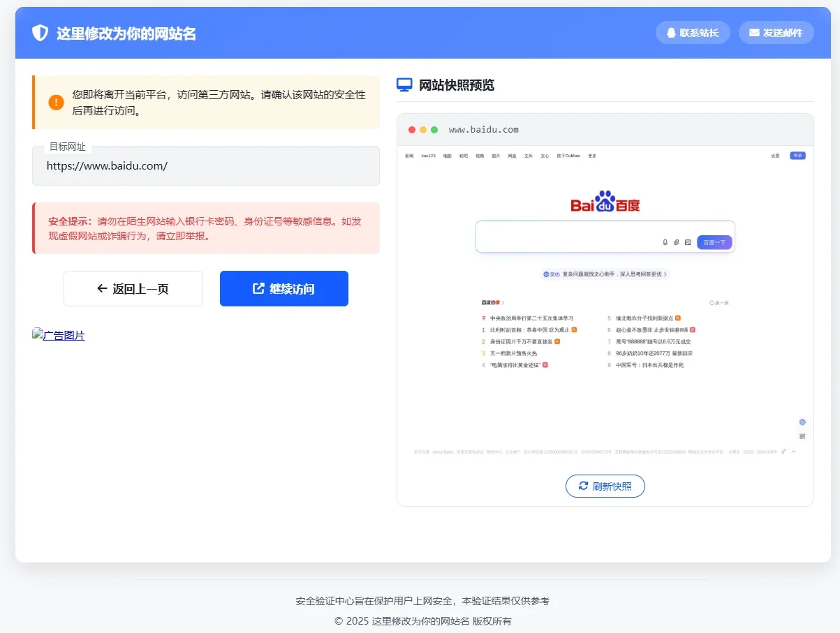Viewport: 840px width, 633px height.
Task: Click 文库 in Baidu snapshot nav
Action: tap(529, 156)
